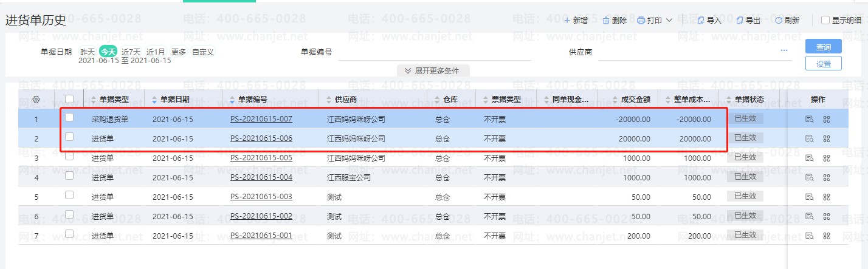Open grid icon for row PS-20210615-007
Viewport: 868px width, 269px height.
[x=827, y=119]
